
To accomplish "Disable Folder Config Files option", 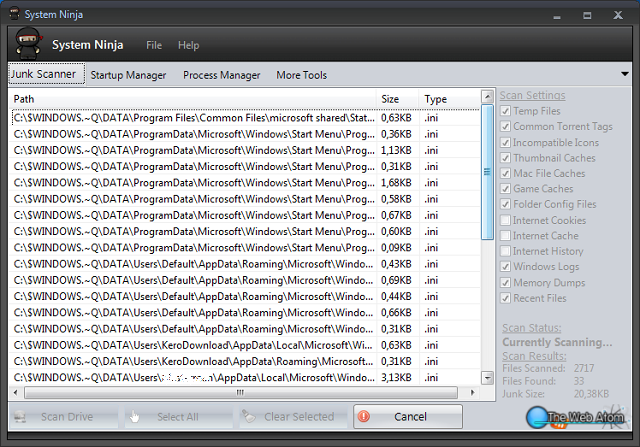I will coord(505,204).
